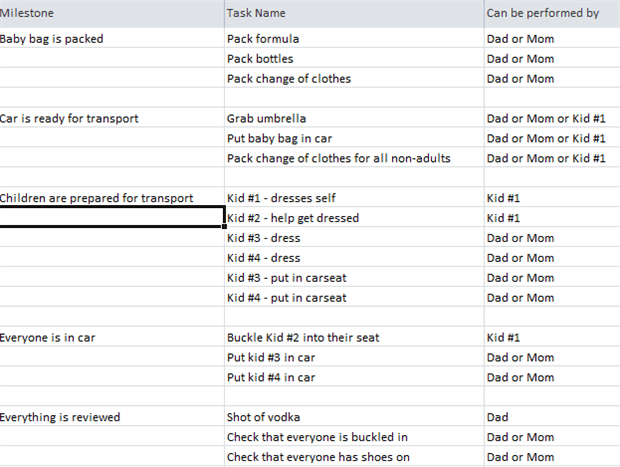Click the 'Kid #3 - put in carseat' cell
620x467 pixels.
pos(352,278)
